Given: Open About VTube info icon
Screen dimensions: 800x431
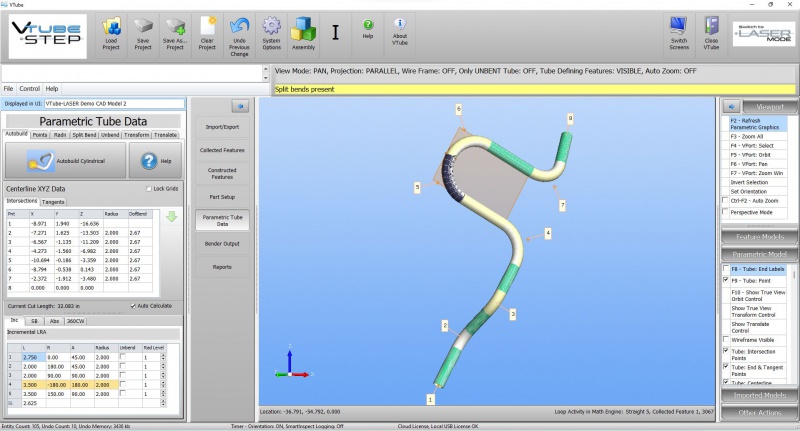Looking at the screenshot, I should tap(400, 23).
